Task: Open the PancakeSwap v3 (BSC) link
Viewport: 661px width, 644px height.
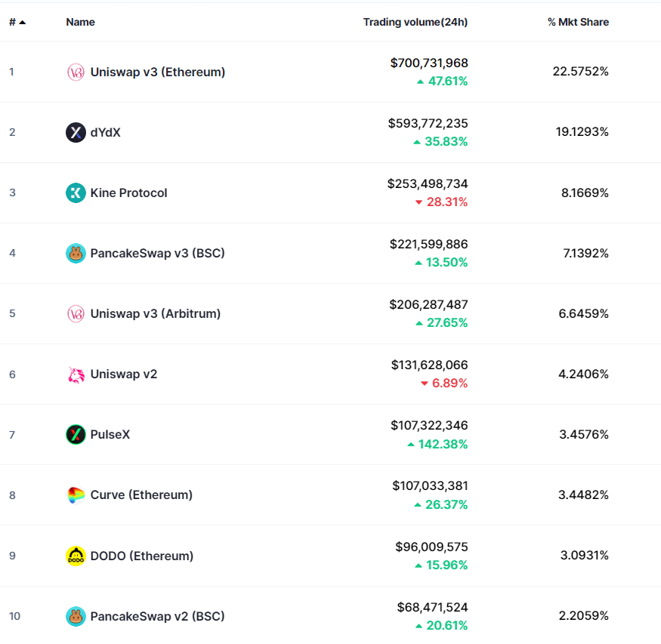Action: [x=158, y=253]
